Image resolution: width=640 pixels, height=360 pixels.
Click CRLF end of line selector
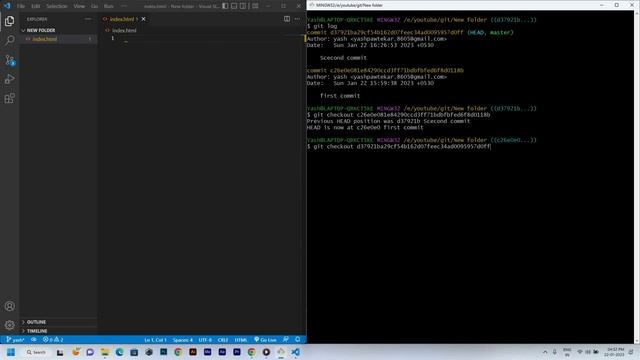[x=223, y=340]
